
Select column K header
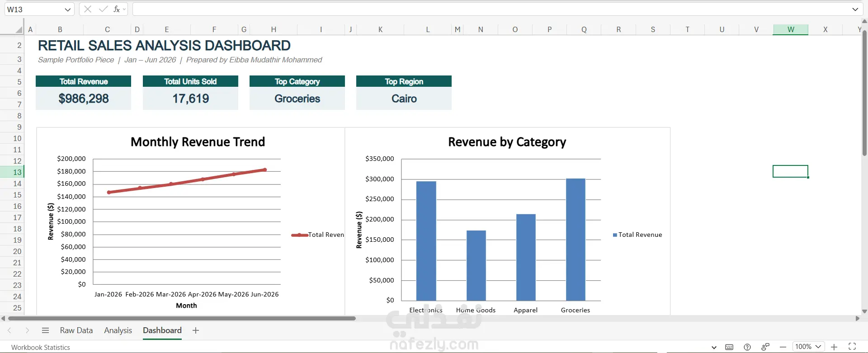pos(381,29)
